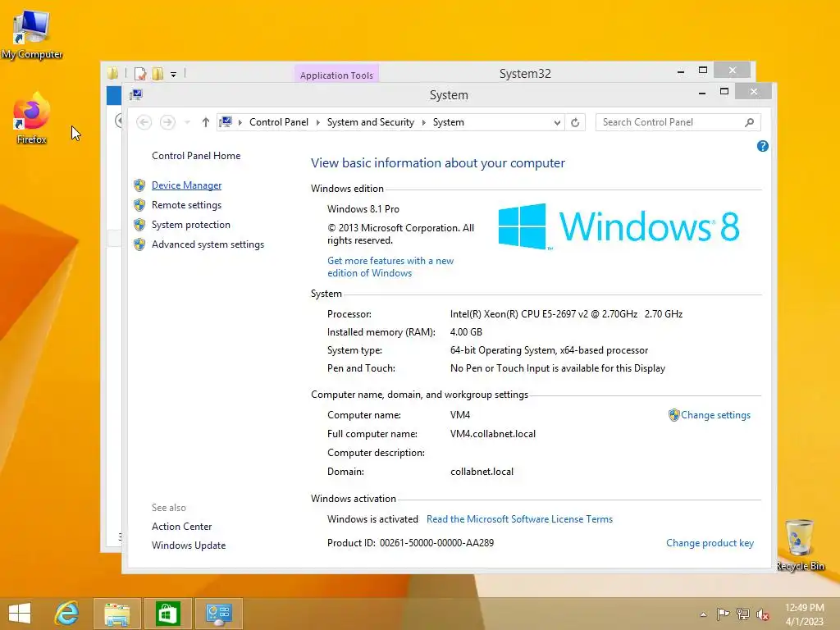
Task: Select Control Panel in the breadcrumb
Action: point(279,123)
